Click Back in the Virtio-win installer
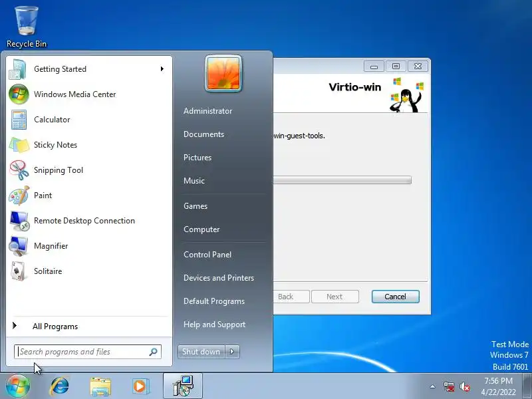Image resolution: width=532 pixels, height=399 pixels. point(291,297)
